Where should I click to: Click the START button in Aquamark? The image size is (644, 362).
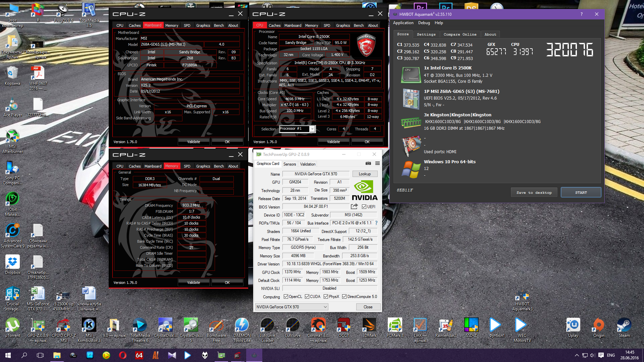click(581, 192)
